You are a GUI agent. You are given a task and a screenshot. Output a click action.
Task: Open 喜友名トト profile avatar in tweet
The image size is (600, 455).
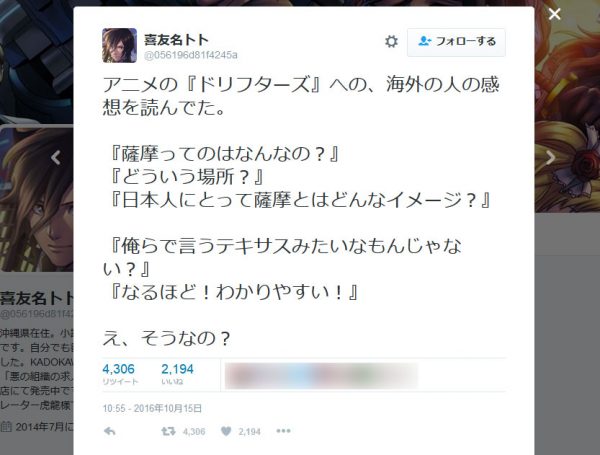click(x=119, y=45)
